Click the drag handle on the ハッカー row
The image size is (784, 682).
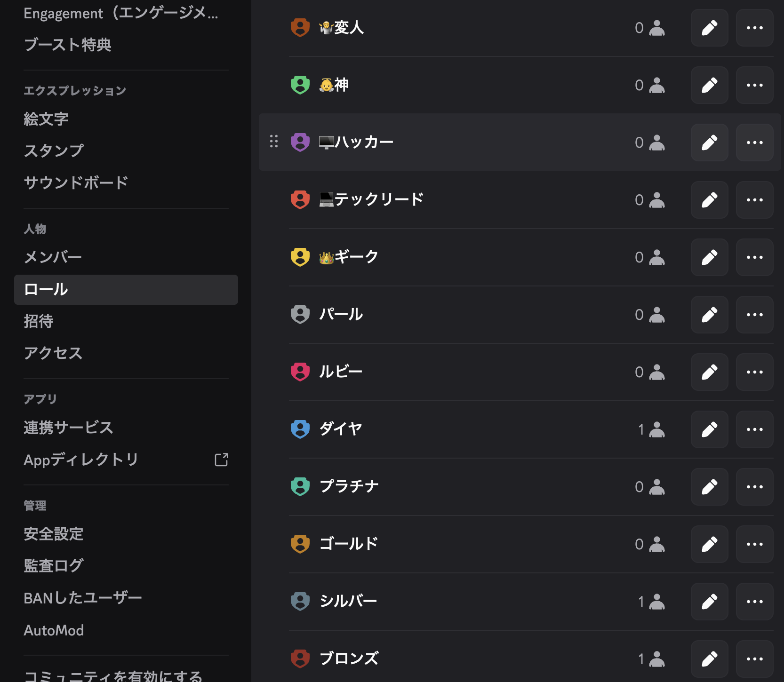(274, 142)
